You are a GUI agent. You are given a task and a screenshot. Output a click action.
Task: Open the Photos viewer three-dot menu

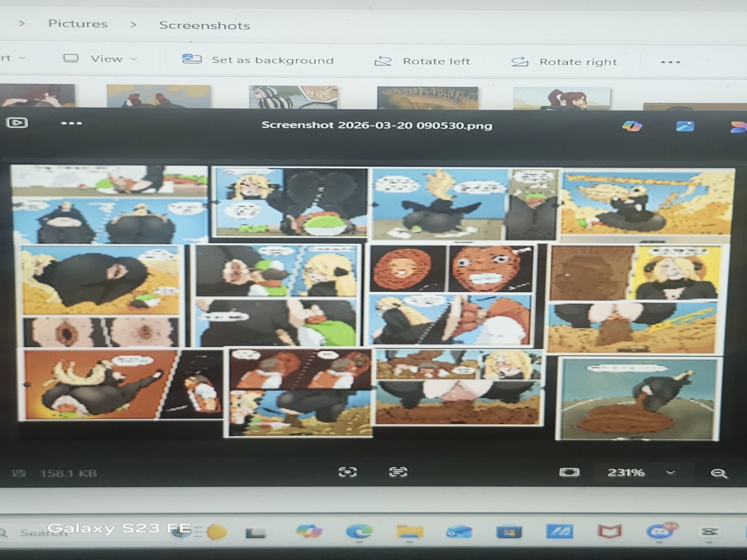71,123
